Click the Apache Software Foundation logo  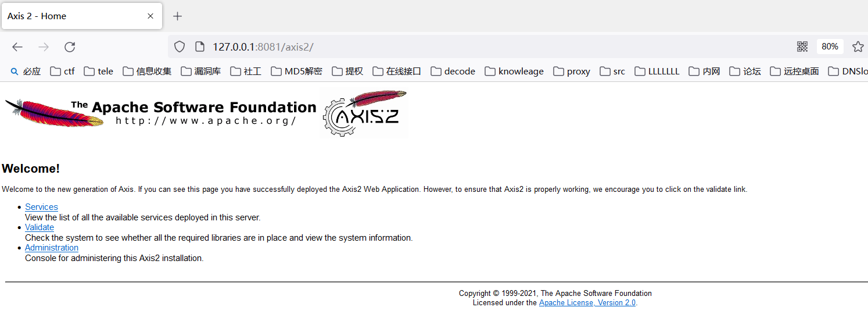point(160,113)
